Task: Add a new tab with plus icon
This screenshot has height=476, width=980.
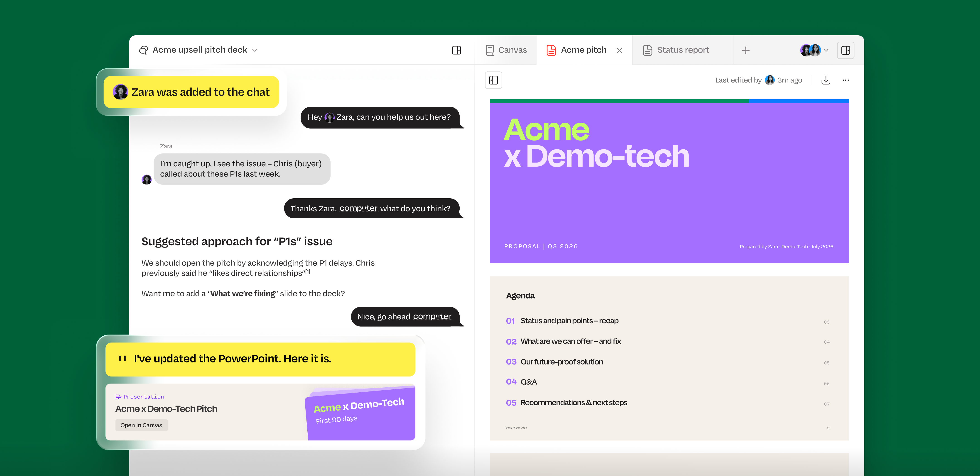Action: [746, 50]
